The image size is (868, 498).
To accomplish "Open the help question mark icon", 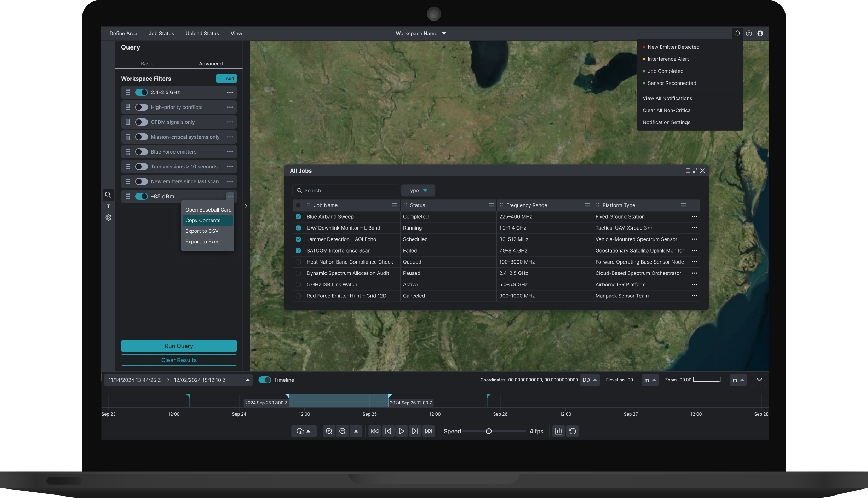I will click(749, 34).
